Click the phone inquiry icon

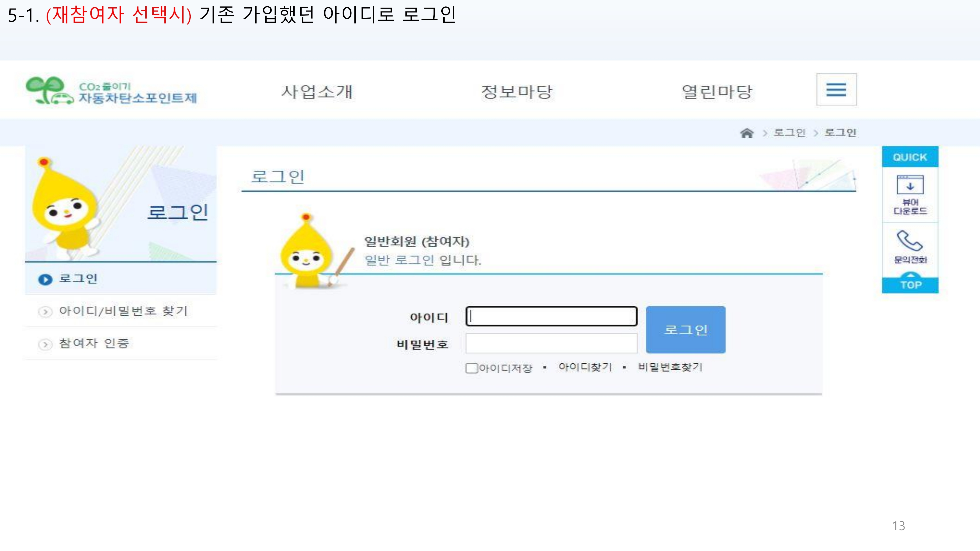pyautogui.click(x=909, y=241)
